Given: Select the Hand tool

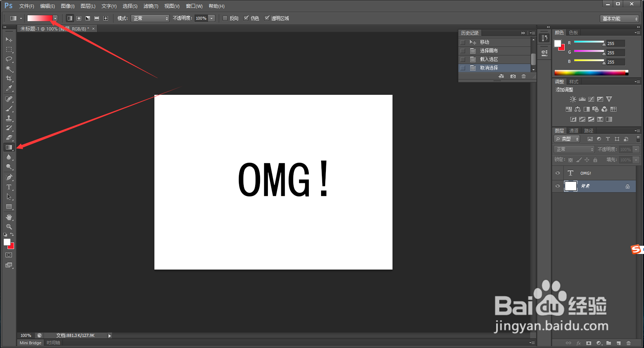Looking at the screenshot, I should 9,217.
